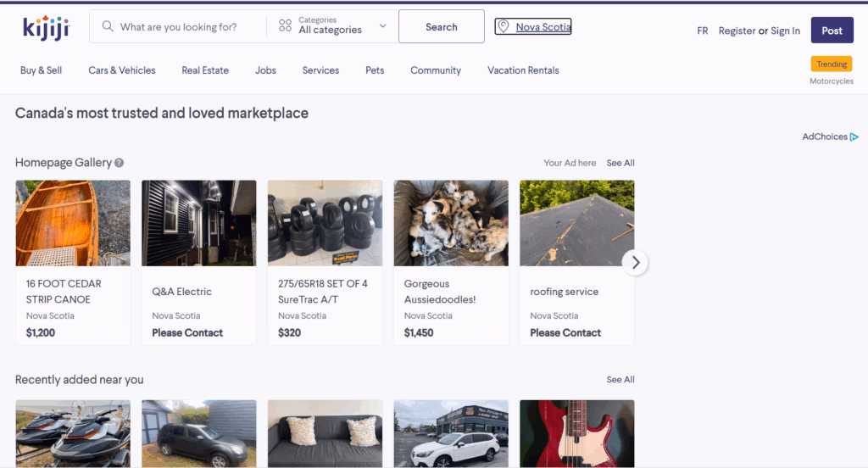
Task: Open the Register link
Action: [737, 31]
